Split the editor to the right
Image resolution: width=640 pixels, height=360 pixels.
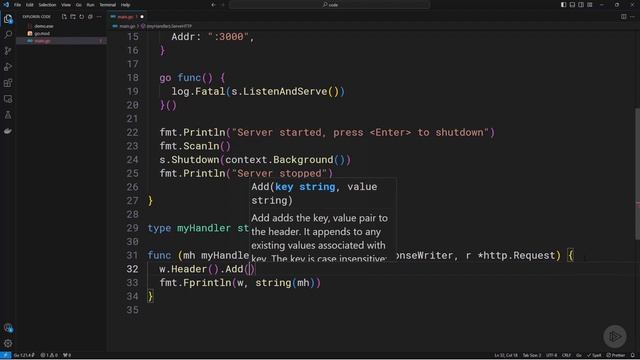pos(623,17)
